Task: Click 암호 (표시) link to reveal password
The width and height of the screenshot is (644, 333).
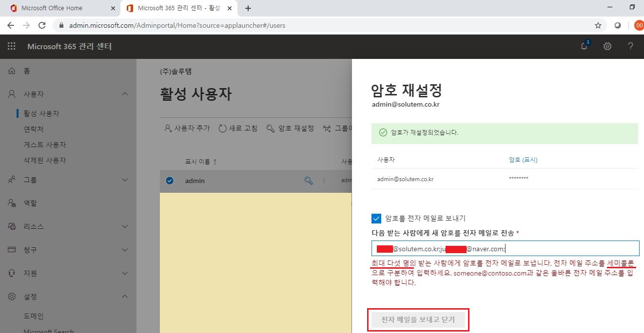Action: 523,160
